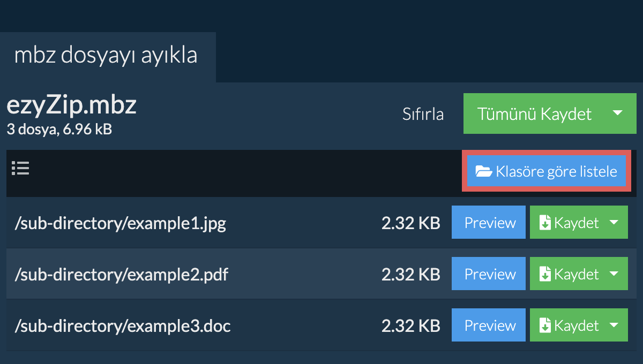Click the download file icon for example3.doc
The image size is (643, 364).
coord(545,325)
